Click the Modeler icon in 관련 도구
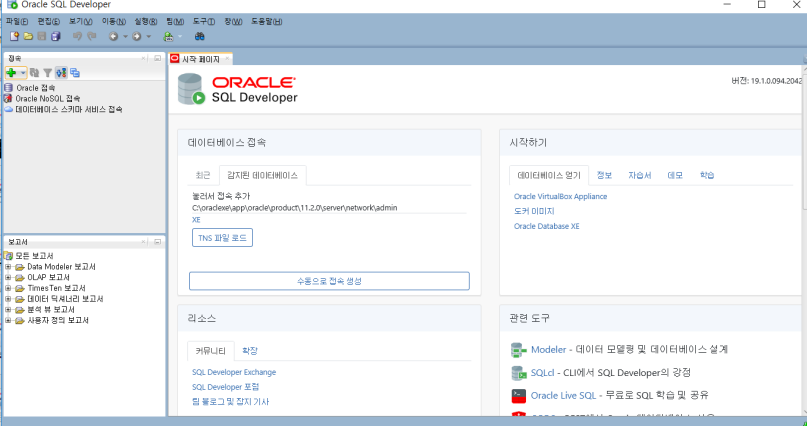This screenshot has height=426, width=807. point(518,350)
